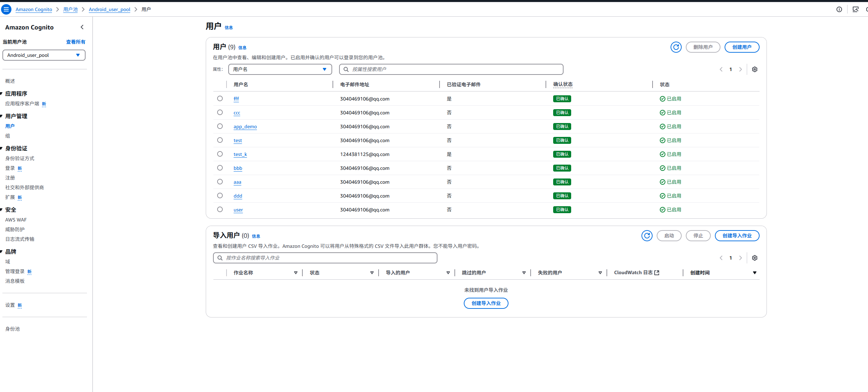Open the hamburger navigation menu icon
Viewport: 868px width, 392px height.
point(6,9)
